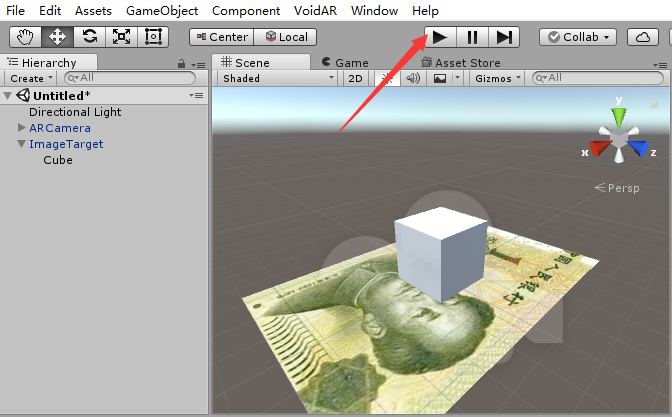
Task: Click the gizmo center cube
Action: coord(619,138)
